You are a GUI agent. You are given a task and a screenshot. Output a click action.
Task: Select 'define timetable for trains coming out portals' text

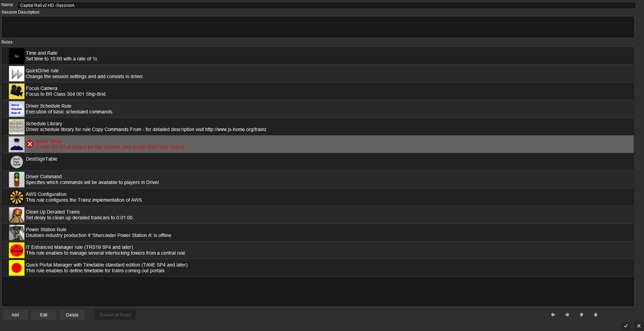pyautogui.click(x=95, y=271)
